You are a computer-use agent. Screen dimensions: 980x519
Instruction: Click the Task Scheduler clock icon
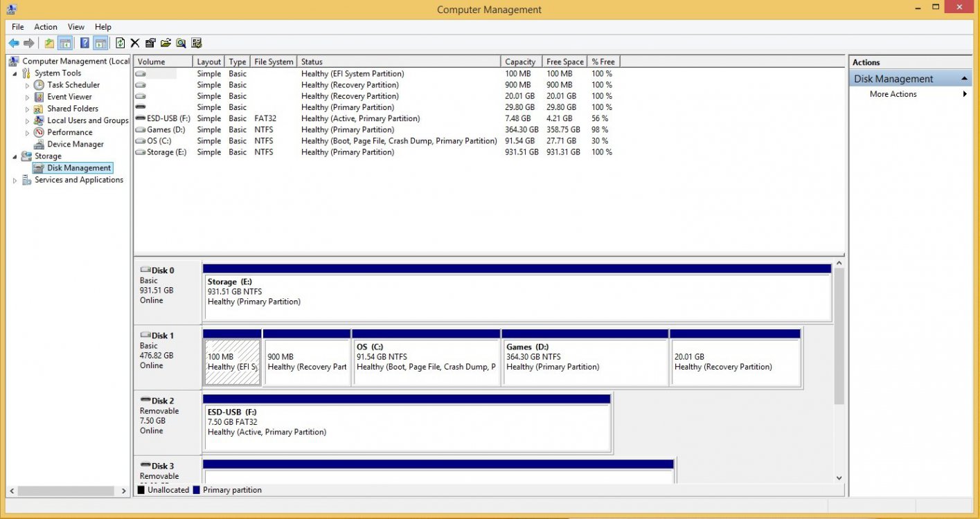[39, 85]
